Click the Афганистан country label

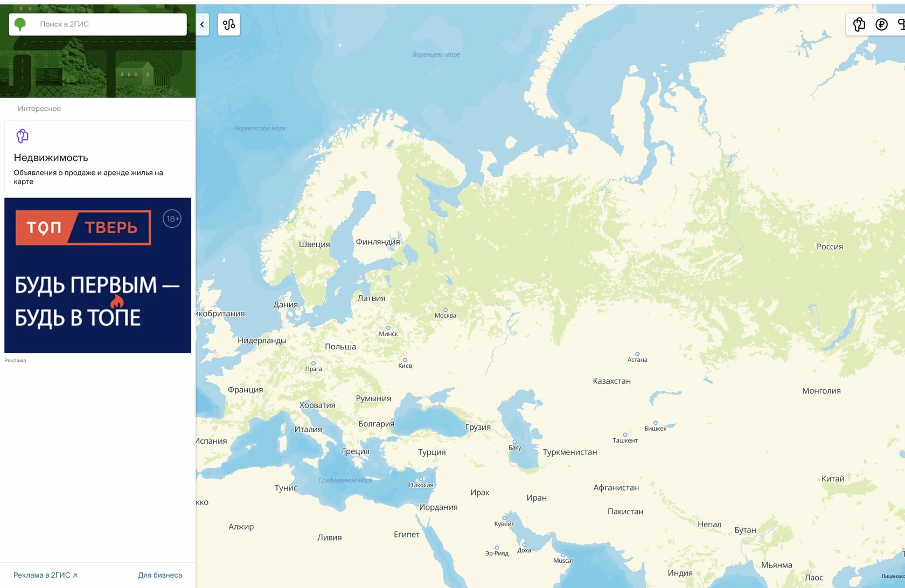616,488
